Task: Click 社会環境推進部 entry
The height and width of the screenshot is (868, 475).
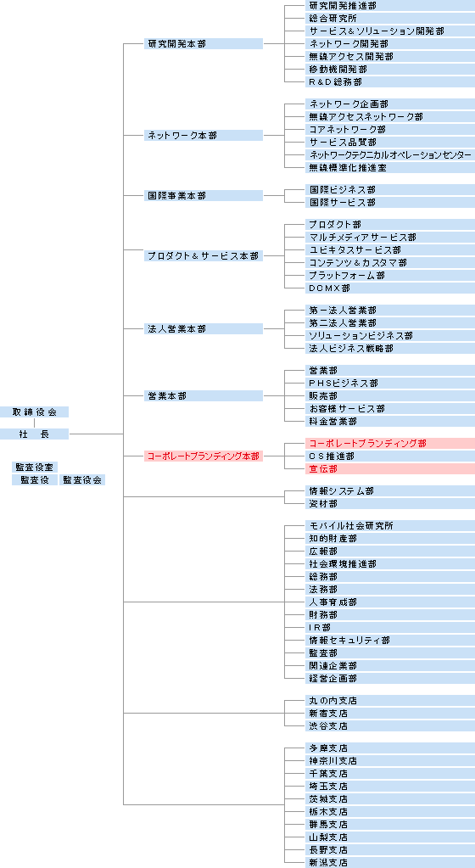Action: click(390, 564)
